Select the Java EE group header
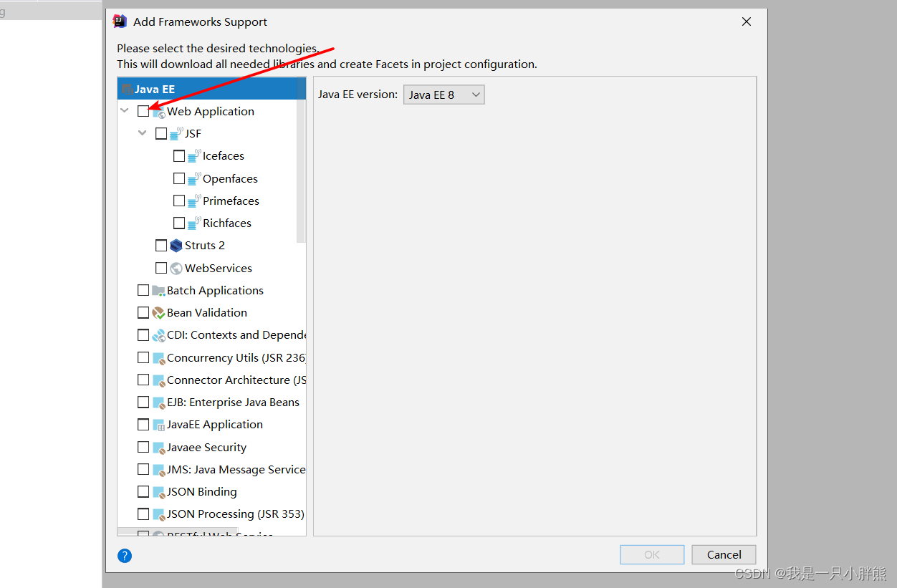 [x=212, y=89]
